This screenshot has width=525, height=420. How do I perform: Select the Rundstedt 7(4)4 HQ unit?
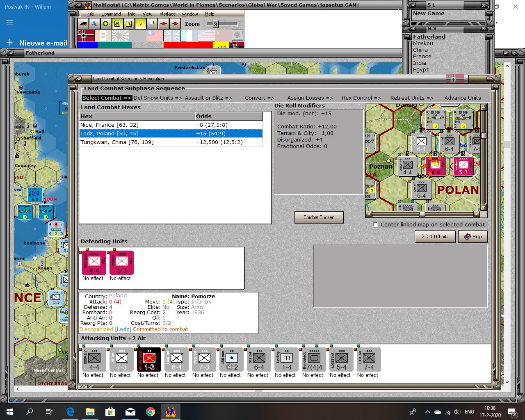314,359
